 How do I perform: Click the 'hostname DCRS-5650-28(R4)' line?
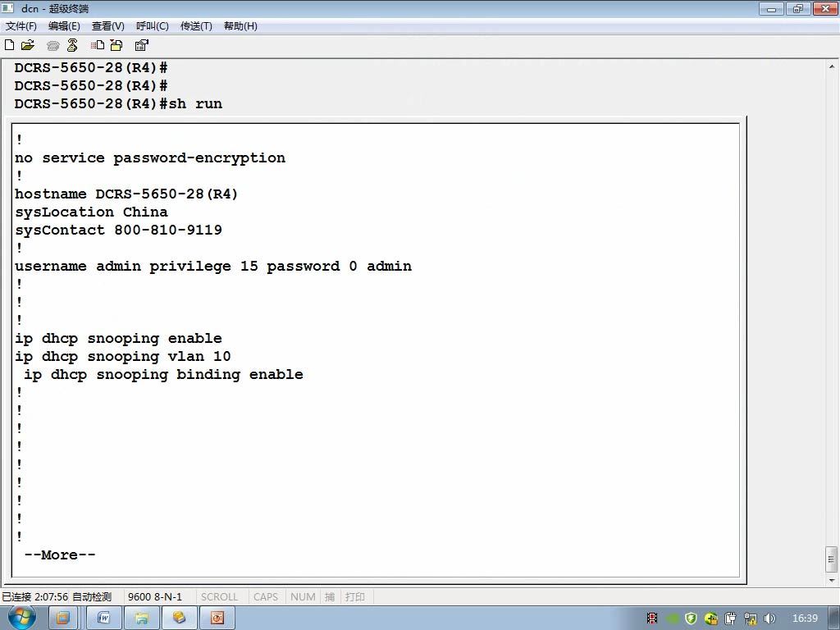click(x=126, y=194)
